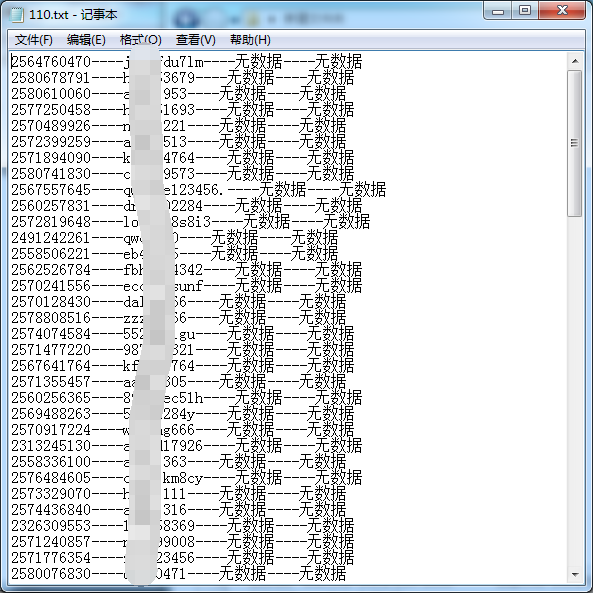Click the empty scrollbar track below the thumb
The width and height of the screenshot is (593, 593).
click(575, 391)
